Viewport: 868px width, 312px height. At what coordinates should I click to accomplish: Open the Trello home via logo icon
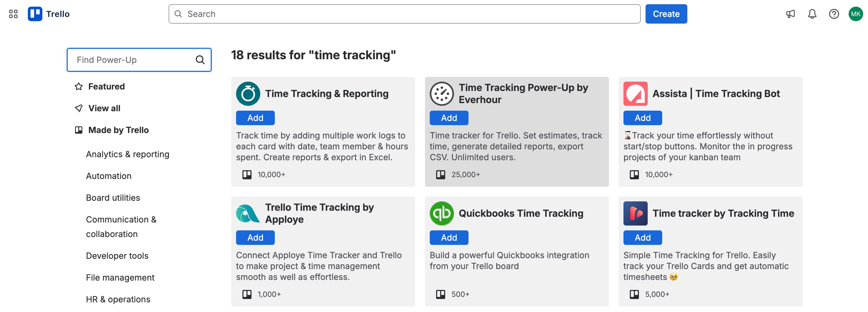[x=36, y=14]
